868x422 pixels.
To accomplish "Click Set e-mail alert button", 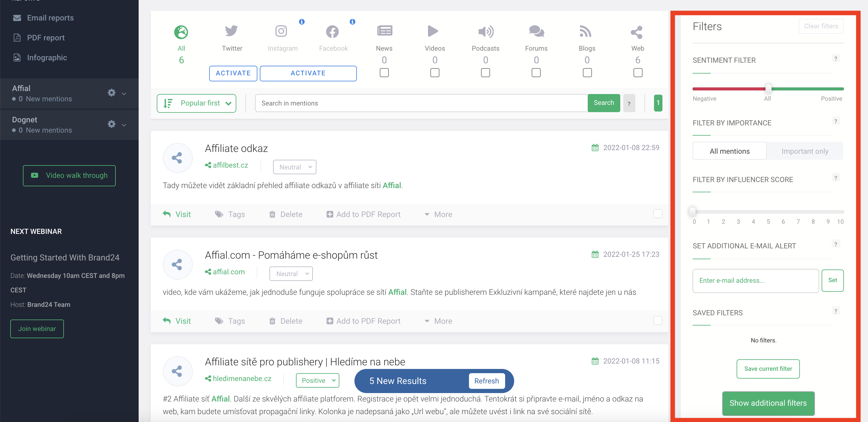I will pyautogui.click(x=832, y=280).
